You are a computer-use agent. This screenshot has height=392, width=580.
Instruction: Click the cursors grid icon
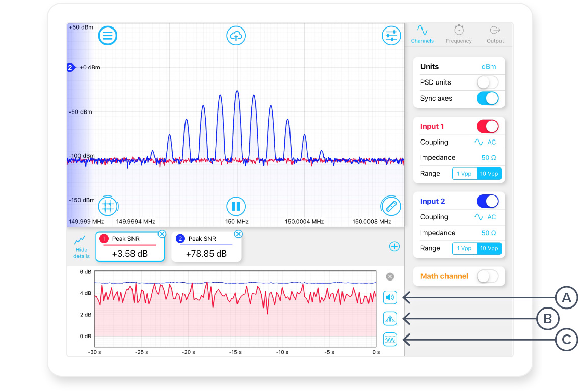pyautogui.click(x=108, y=206)
